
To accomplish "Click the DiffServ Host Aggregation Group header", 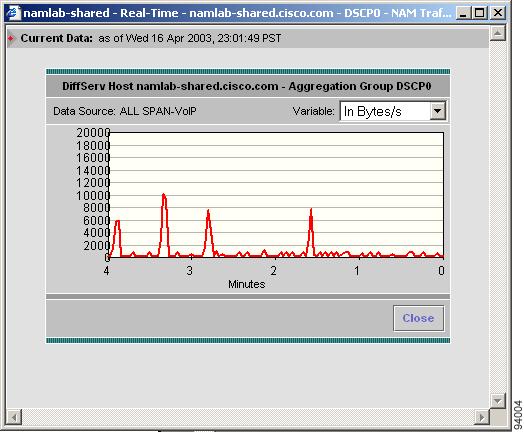I will pos(247,86).
